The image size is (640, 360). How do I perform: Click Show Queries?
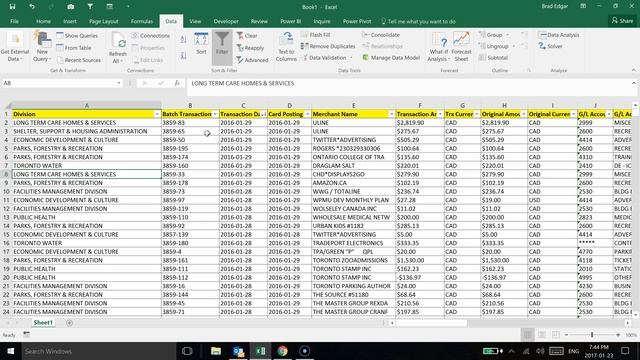[77, 36]
